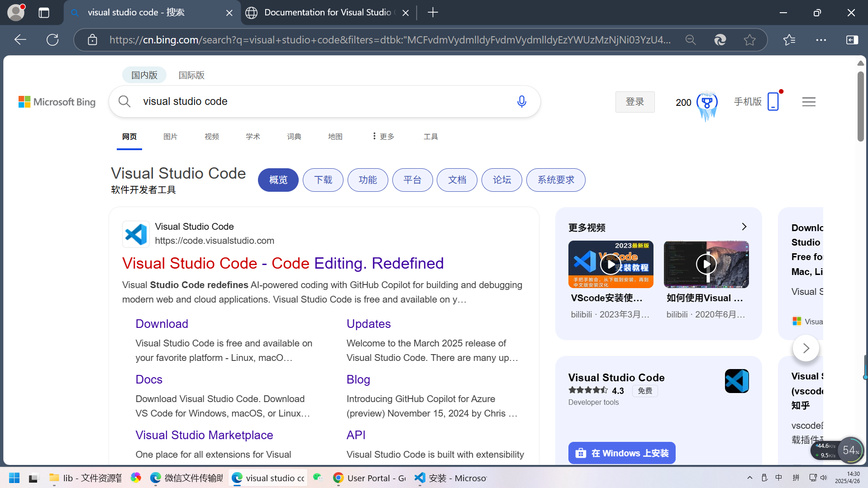Close the visual studio code search tab
The width and height of the screenshot is (868, 488).
tap(229, 13)
